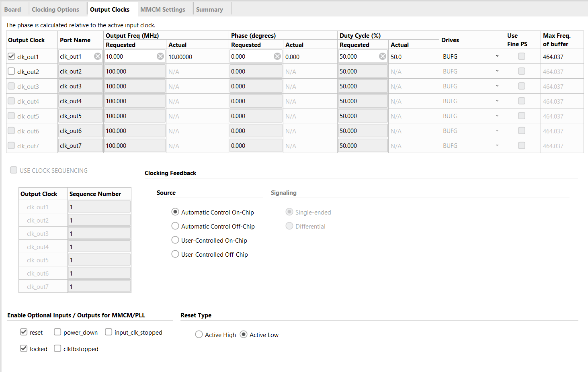Click the clk_out1 actual frequency 10.00000
Screen dimensions: 588x372
(180, 57)
